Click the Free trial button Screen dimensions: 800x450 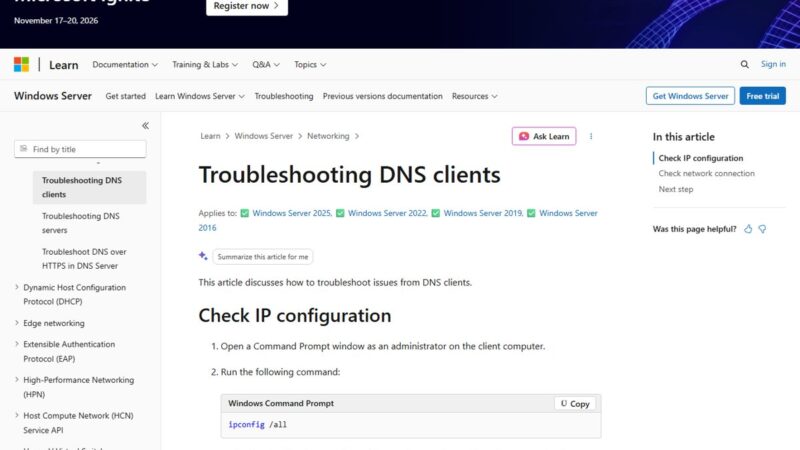point(762,96)
